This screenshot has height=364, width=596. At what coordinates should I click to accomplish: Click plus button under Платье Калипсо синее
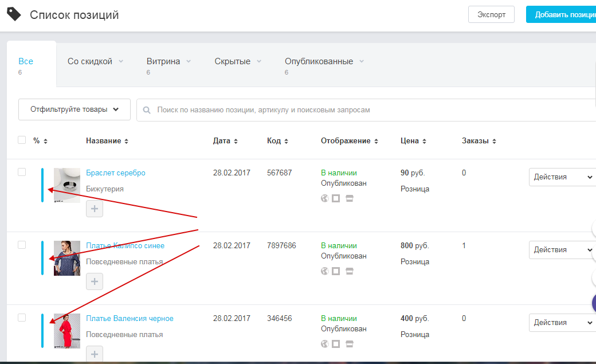95,281
